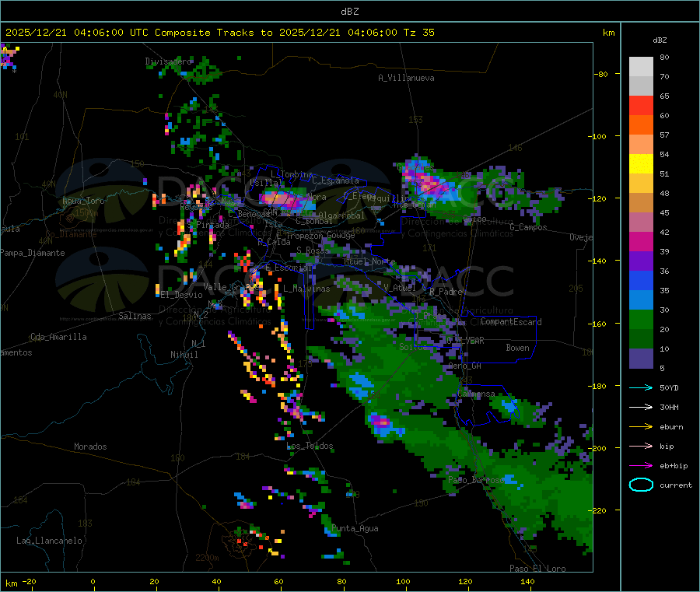The width and height of the screenshot is (700, 592).
Task: Select the red 65 dBZ color swatch
Action: point(641,105)
